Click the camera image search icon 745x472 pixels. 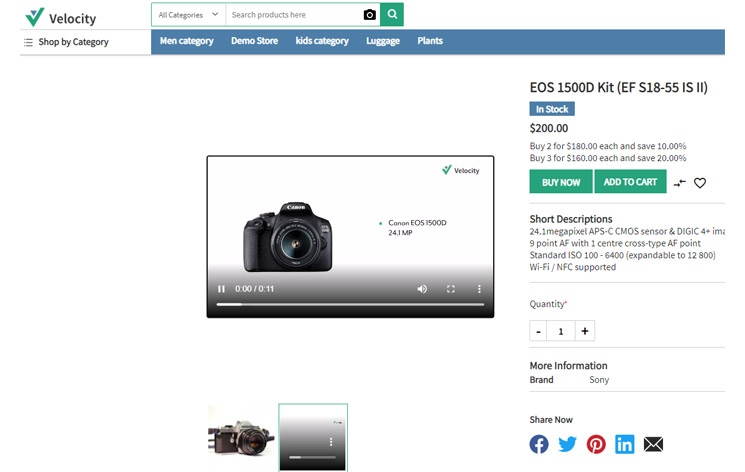[x=370, y=15]
